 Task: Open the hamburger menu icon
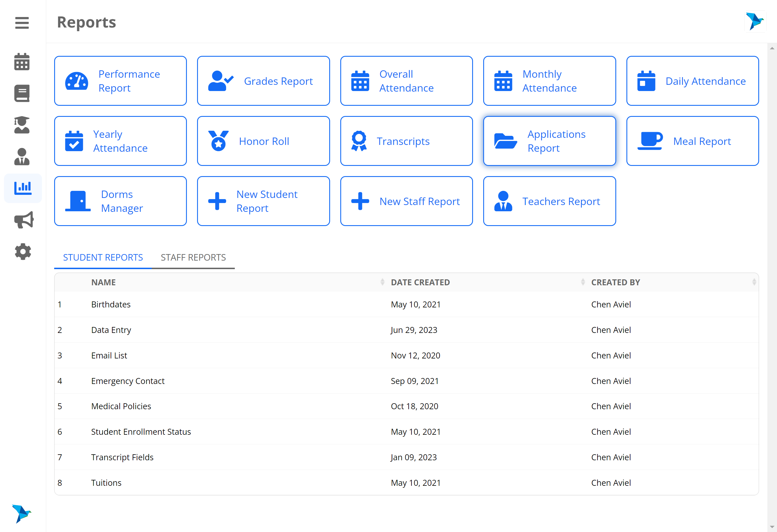click(22, 23)
